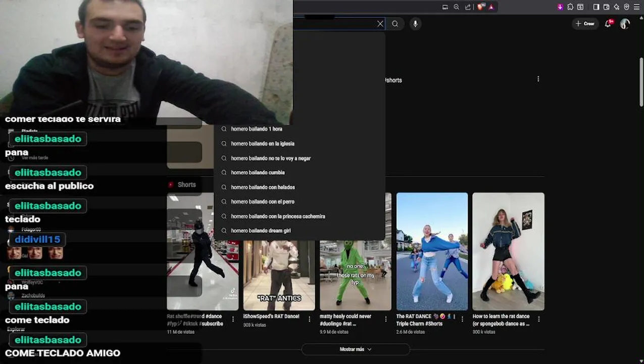Open the account avatar menu
This screenshot has width=644, height=364.
coord(625,24)
